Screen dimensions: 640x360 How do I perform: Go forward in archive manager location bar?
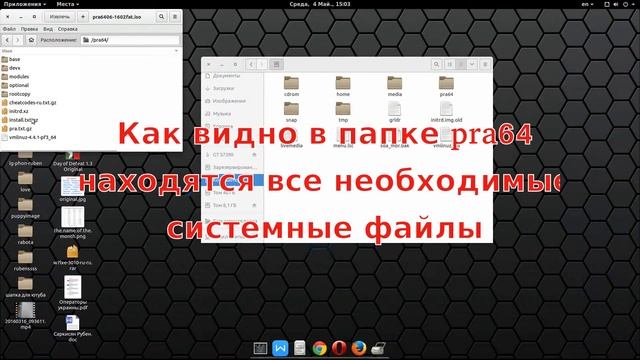pos(18,40)
